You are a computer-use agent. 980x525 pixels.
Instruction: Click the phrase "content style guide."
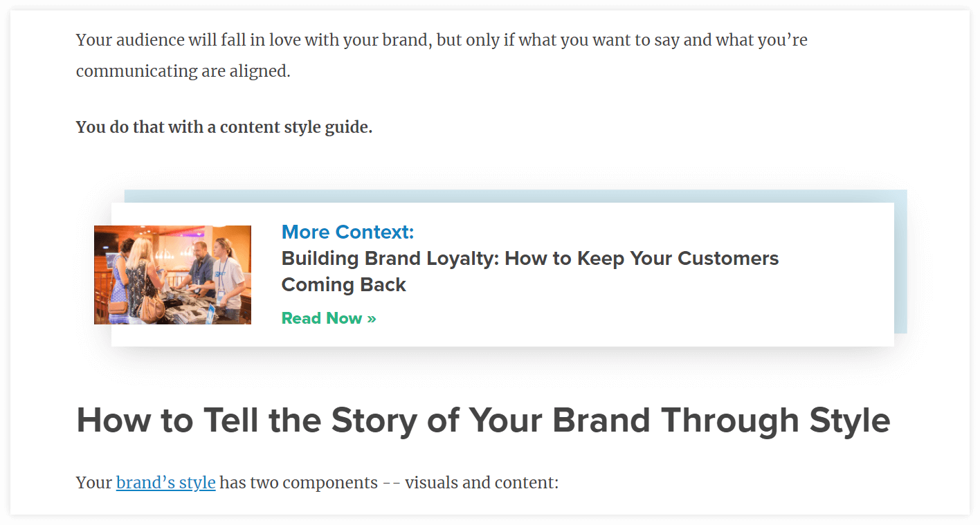point(296,127)
